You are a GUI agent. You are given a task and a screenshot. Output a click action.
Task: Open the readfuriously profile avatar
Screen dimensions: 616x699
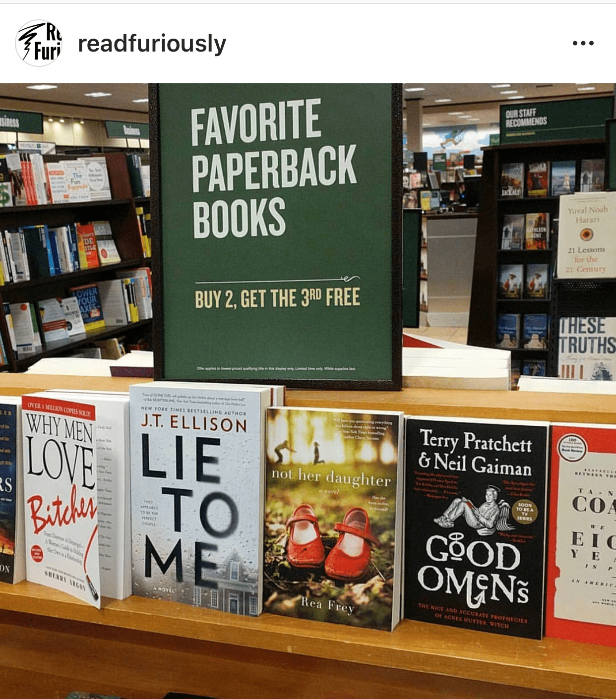pos(39,44)
